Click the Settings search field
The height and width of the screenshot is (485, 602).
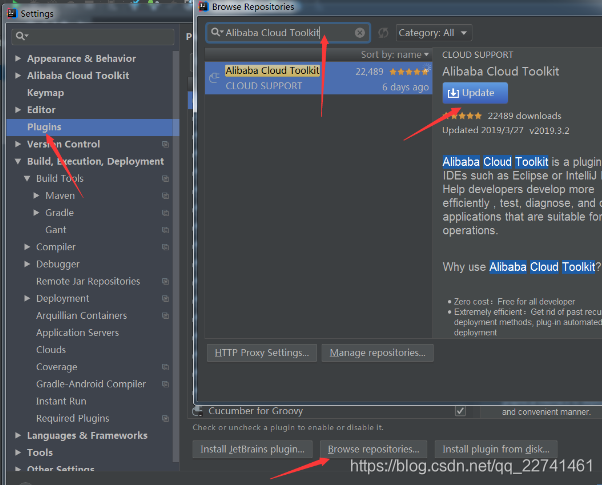point(93,36)
